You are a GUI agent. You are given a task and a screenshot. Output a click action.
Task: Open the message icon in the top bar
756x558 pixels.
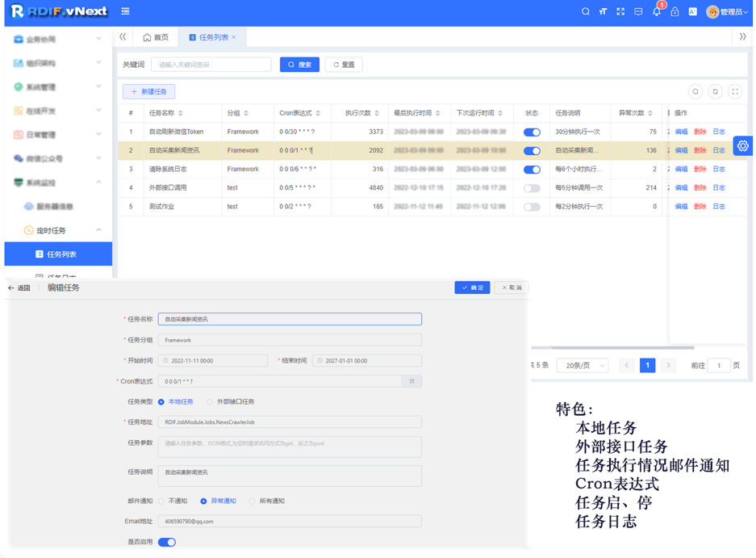[639, 12]
